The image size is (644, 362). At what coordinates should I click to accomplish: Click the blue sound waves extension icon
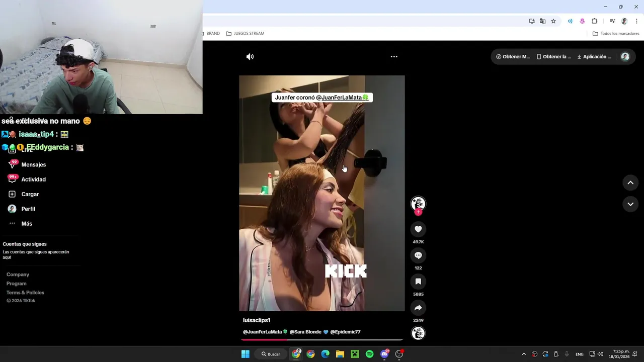click(570, 21)
